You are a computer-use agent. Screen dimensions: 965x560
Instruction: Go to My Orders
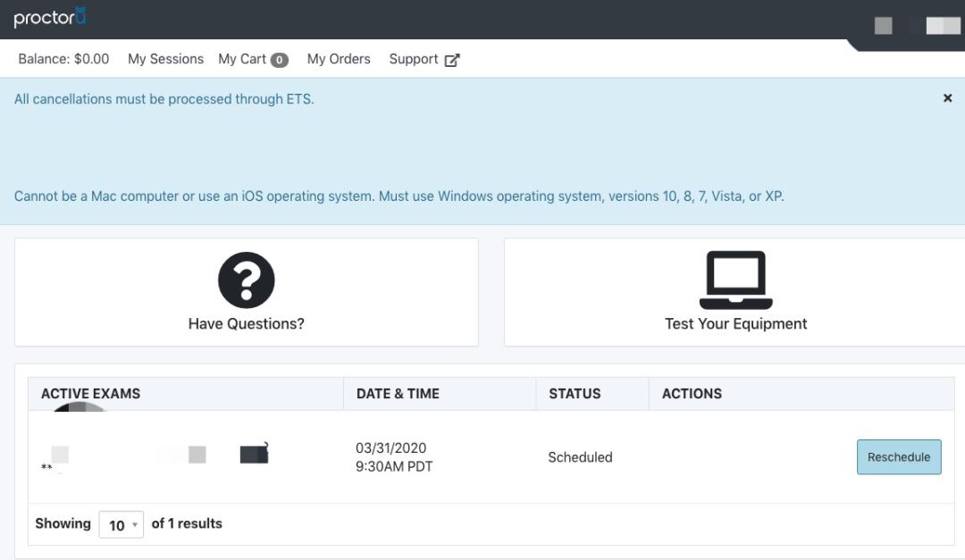pyautogui.click(x=339, y=59)
